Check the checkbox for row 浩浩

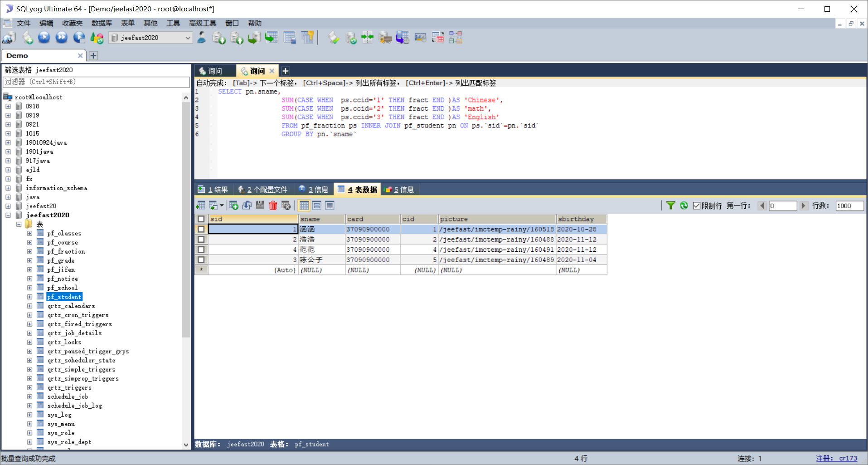tap(201, 240)
